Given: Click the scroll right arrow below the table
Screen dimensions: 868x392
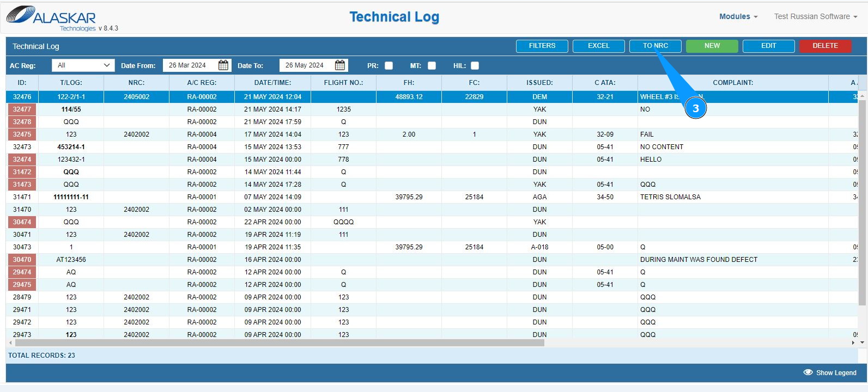Looking at the screenshot, I should (853, 343).
